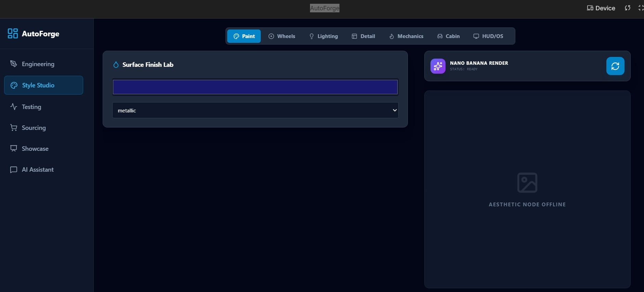Switch to the Wheels tab
The width and height of the screenshot is (644, 292).
282,36
